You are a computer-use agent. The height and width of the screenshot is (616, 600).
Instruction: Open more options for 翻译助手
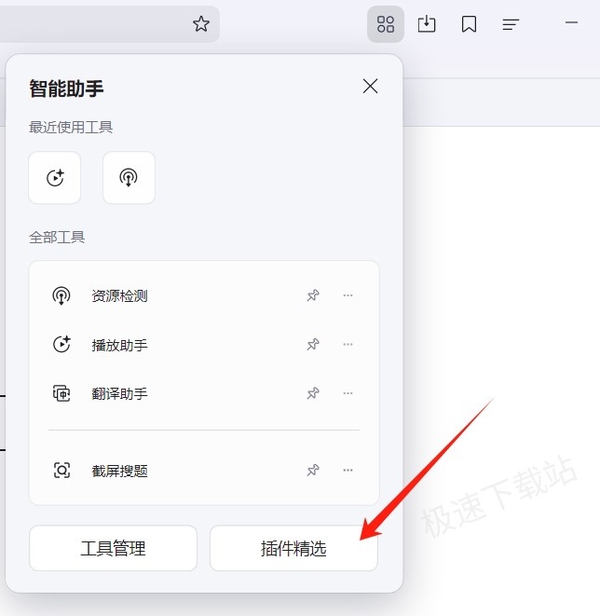tap(348, 393)
